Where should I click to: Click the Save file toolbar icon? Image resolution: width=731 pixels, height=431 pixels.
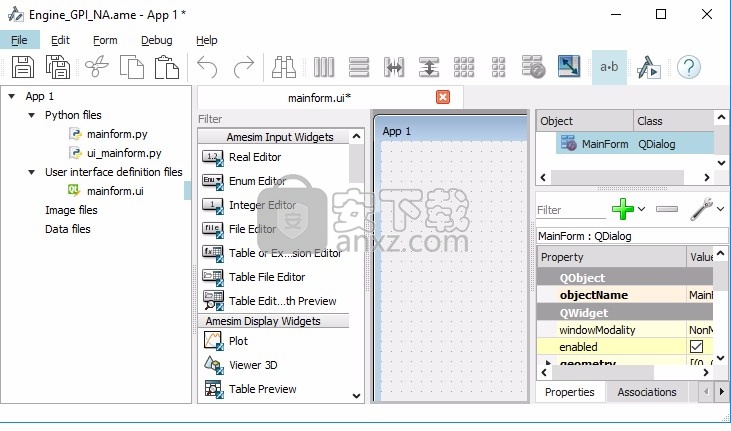23,67
